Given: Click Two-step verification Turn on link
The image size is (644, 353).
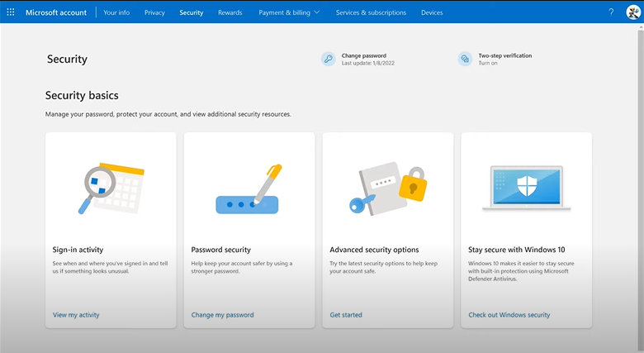Looking at the screenshot, I should [x=488, y=63].
